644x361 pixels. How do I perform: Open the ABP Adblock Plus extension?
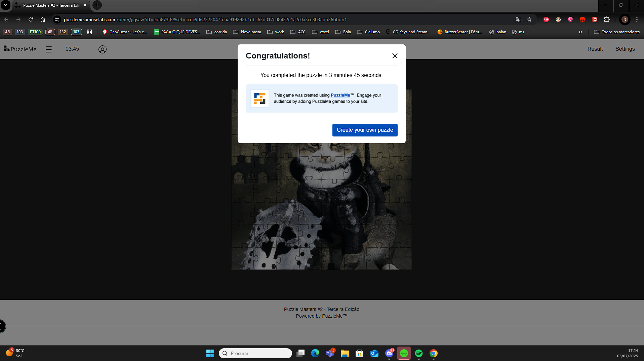point(546,19)
